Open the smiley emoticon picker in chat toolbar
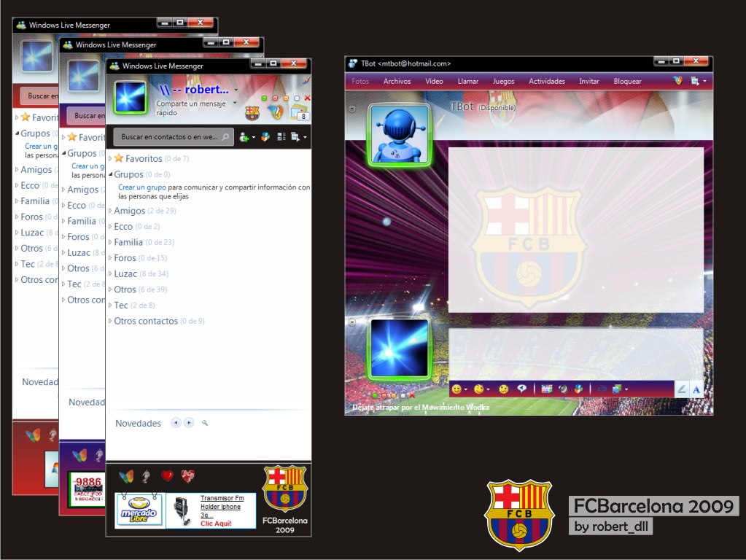This screenshot has height=560, width=746. tap(456, 389)
